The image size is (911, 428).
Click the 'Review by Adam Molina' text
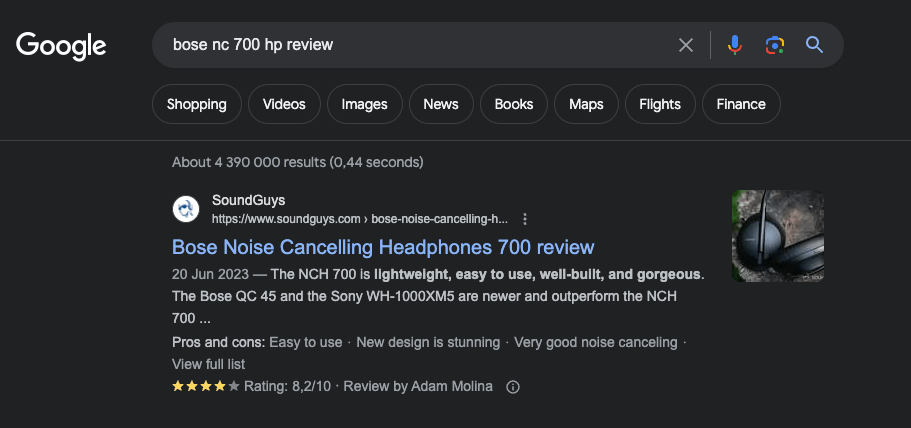[418, 386]
